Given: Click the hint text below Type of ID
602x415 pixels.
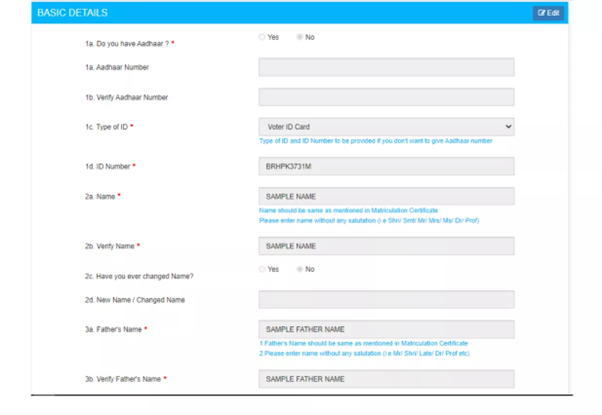Looking at the screenshot, I should (x=375, y=141).
